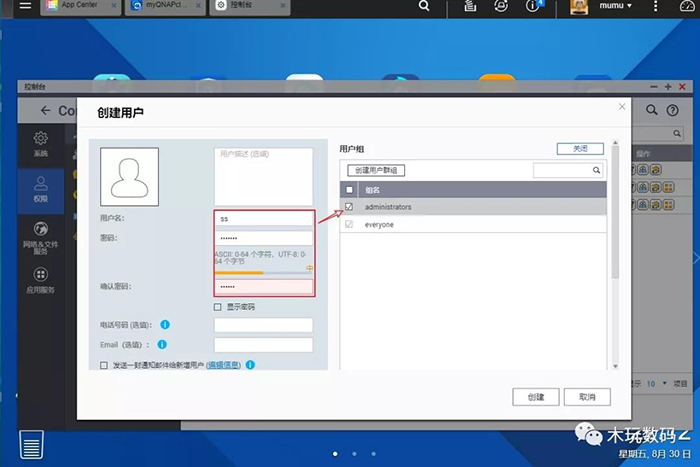The height and width of the screenshot is (467, 700).
Task: Select the everyone group row
Action: [x=473, y=224]
